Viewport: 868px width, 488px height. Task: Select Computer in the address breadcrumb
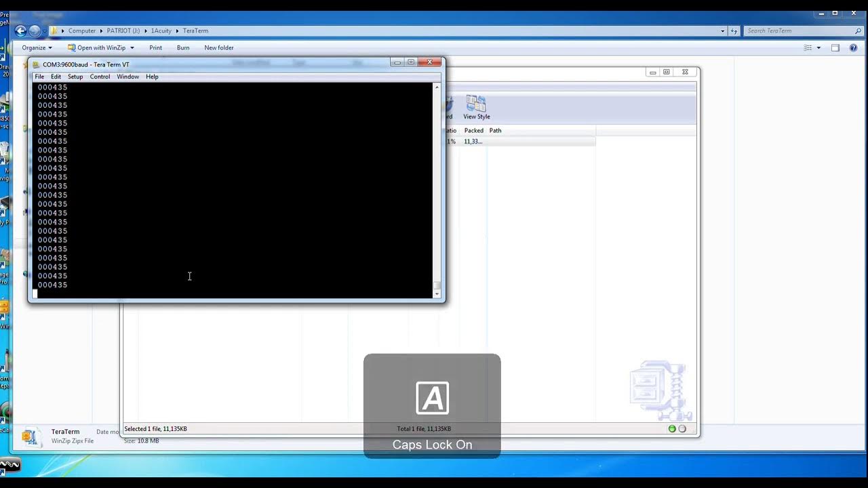coord(82,30)
